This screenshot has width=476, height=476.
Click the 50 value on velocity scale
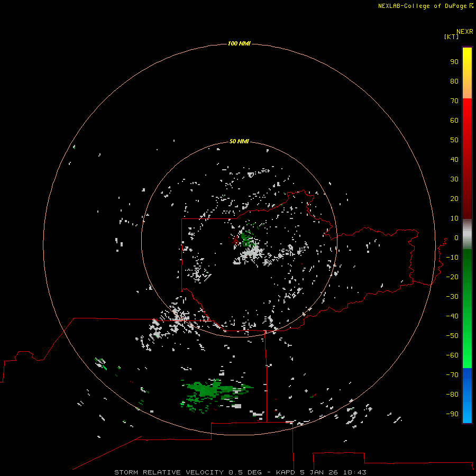coord(454,140)
